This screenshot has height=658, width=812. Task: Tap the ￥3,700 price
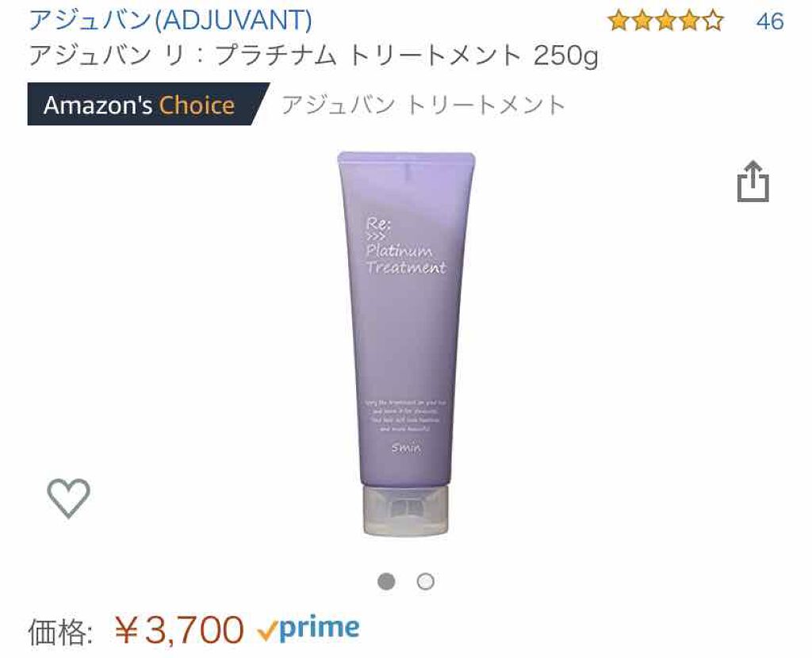[179, 630]
